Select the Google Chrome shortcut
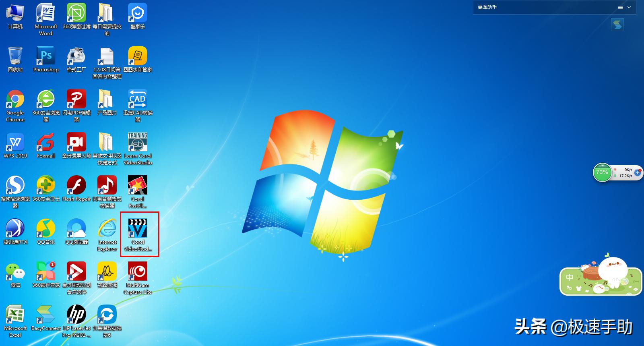This screenshot has height=346, width=644. point(15,106)
